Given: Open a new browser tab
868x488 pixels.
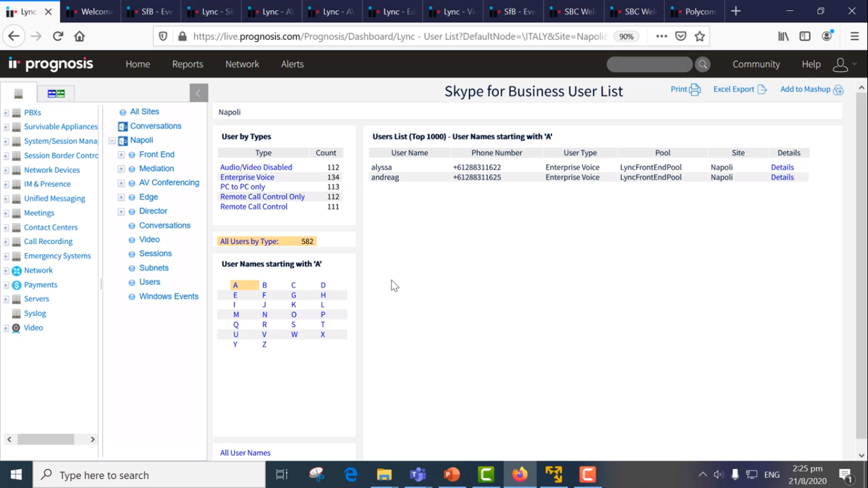Looking at the screenshot, I should (736, 11).
